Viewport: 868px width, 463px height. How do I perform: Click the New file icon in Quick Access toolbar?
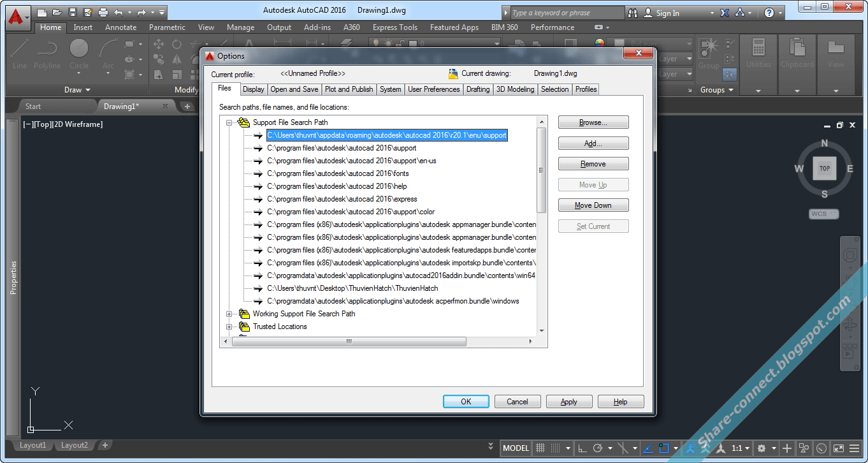[42, 12]
